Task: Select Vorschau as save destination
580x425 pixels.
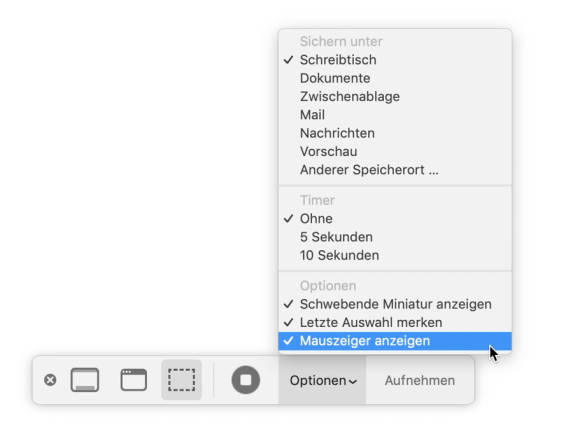Action: click(x=395, y=152)
